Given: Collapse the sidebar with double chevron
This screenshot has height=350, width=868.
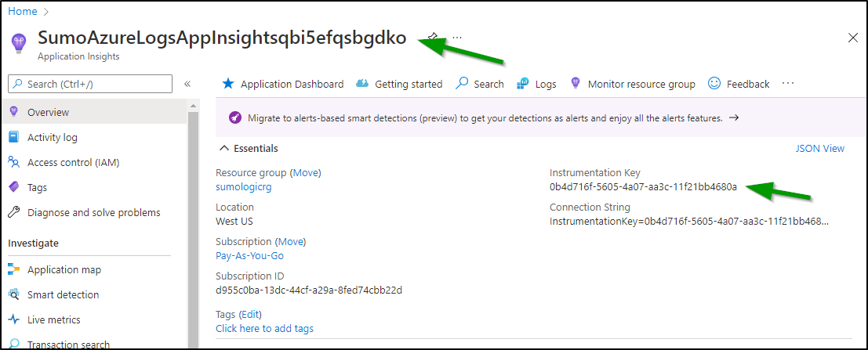Looking at the screenshot, I should coord(187,84).
